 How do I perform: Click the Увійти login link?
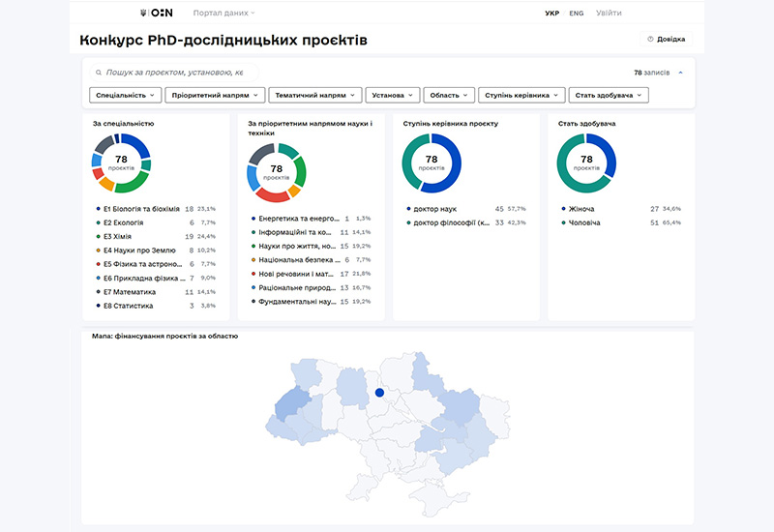(x=609, y=13)
